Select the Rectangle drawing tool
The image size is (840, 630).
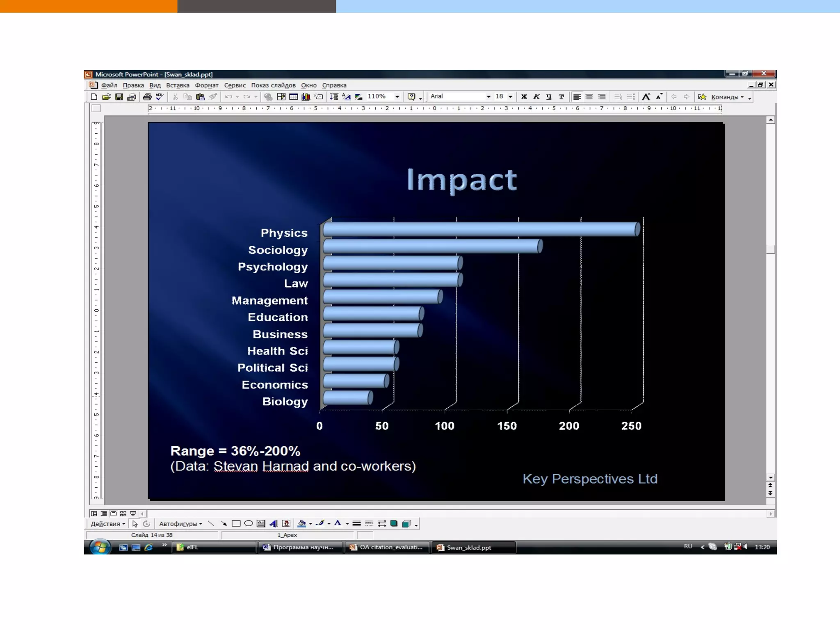(236, 524)
